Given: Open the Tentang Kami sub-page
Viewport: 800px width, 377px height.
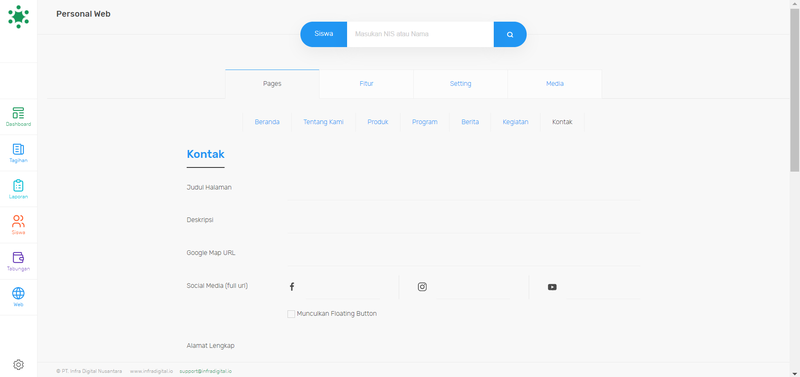Looking at the screenshot, I should point(323,122).
